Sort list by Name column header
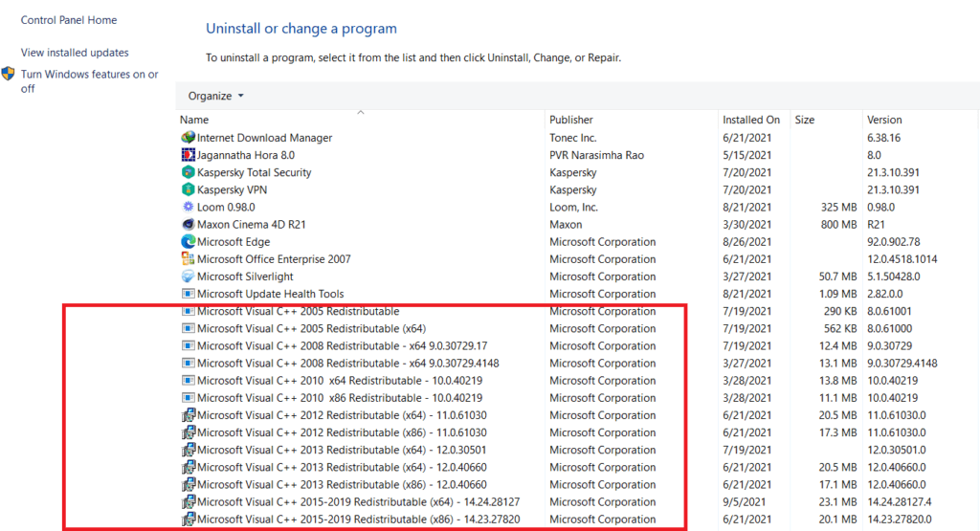980x531 pixels. 194,120
